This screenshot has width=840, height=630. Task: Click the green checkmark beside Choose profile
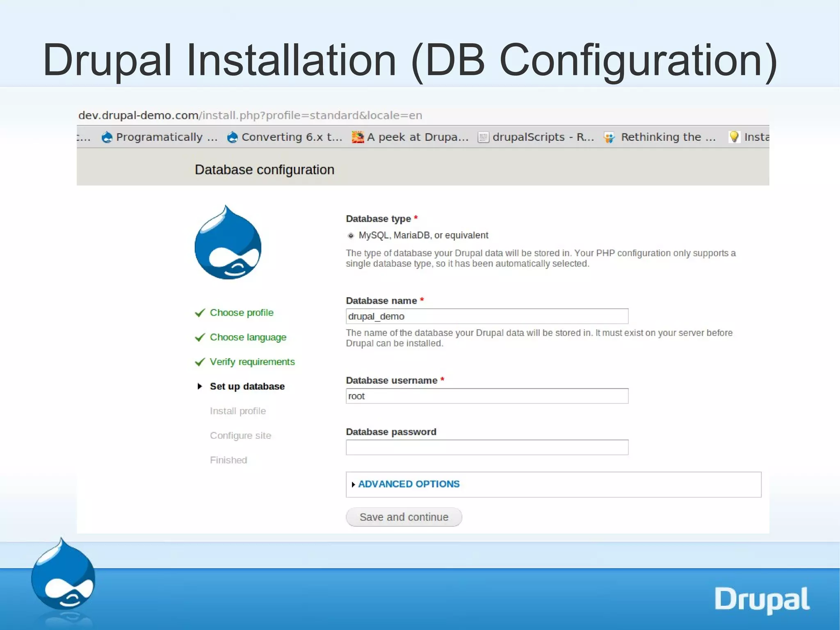[200, 313]
